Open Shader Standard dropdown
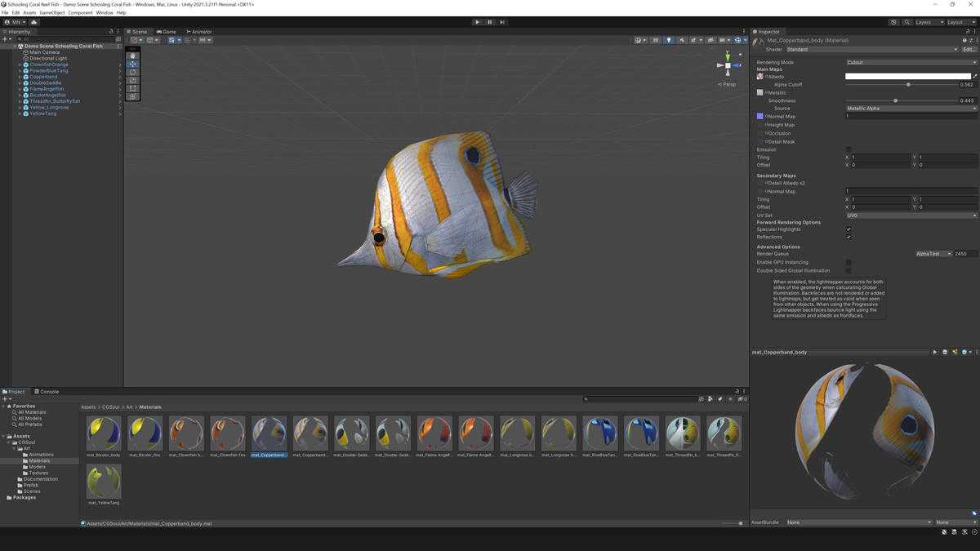Viewport: 980px width, 551px height. click(871, 49)
